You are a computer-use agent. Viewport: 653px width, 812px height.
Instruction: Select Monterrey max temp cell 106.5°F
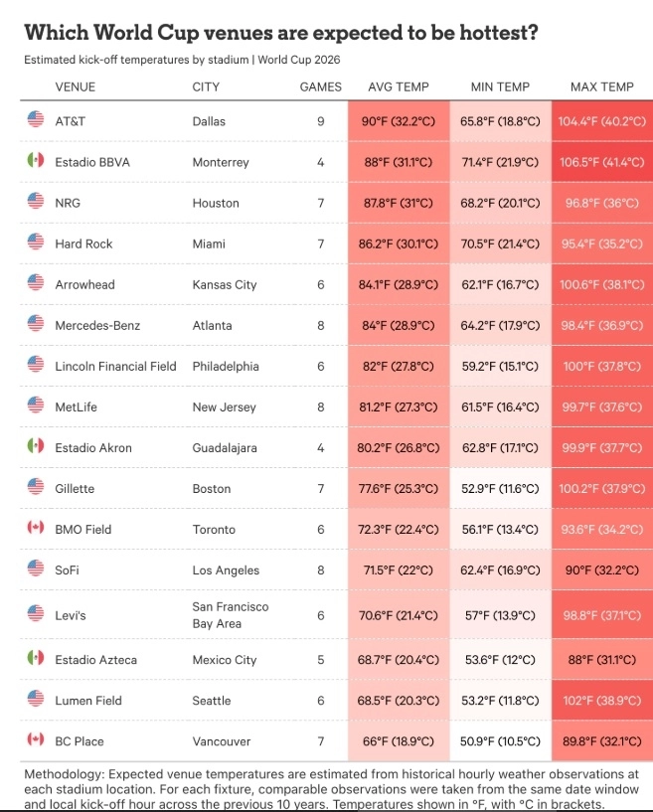(x=602, y=162)
